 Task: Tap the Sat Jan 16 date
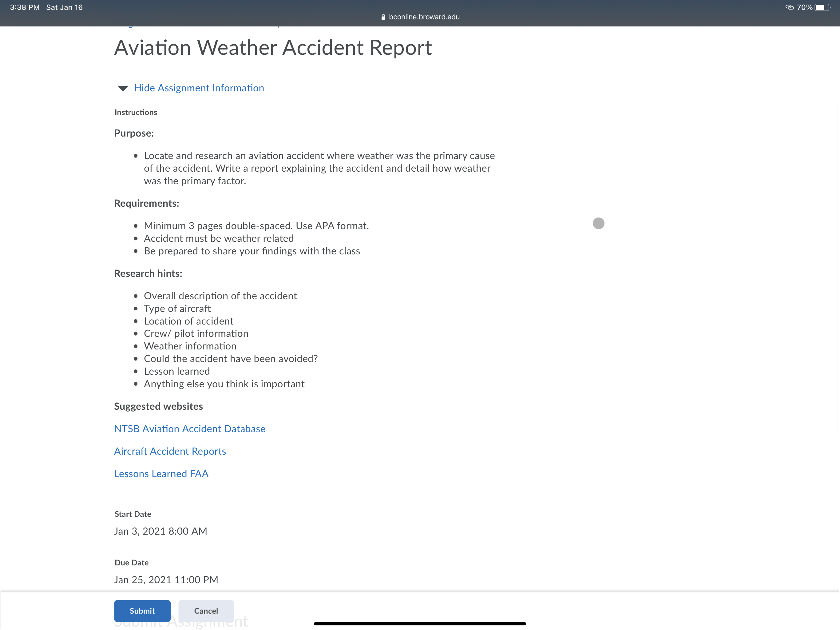click(65, 7)
